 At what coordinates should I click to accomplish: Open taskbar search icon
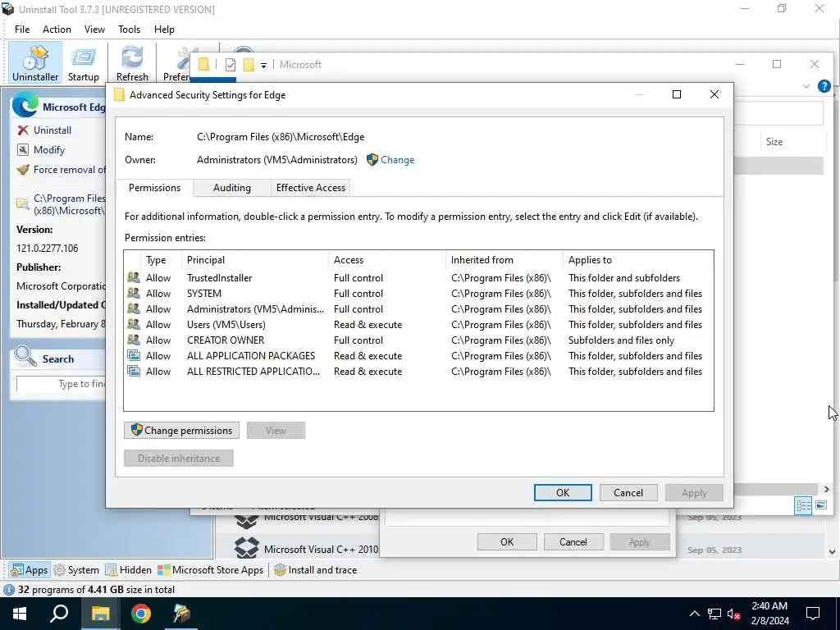(x=59, y=614)
